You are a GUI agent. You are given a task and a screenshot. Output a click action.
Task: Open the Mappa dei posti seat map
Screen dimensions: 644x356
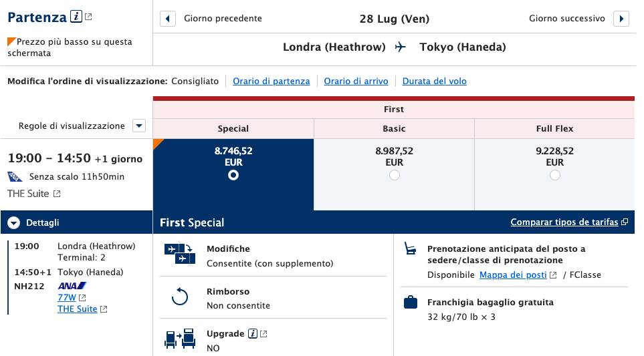pyautogui.click(x=513, y=275)
